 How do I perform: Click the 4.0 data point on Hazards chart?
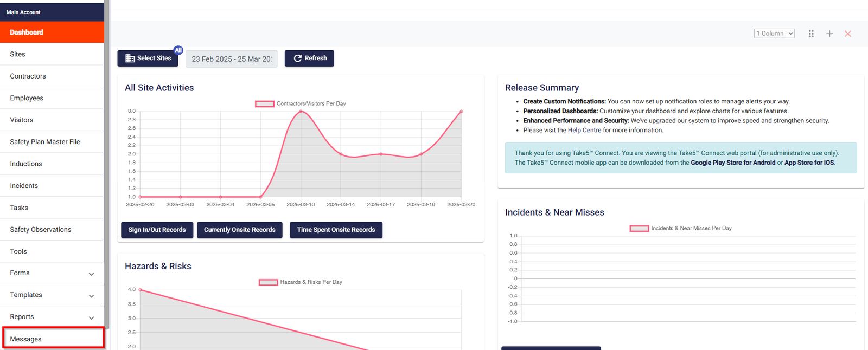141,290
